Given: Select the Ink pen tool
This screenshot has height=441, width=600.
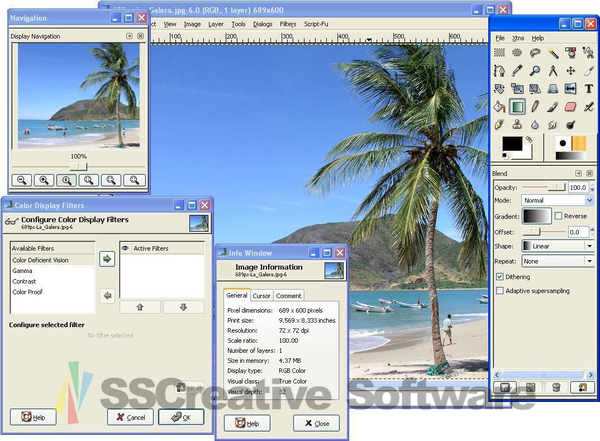Looking at the screenshot, I should tap(499, 125).
